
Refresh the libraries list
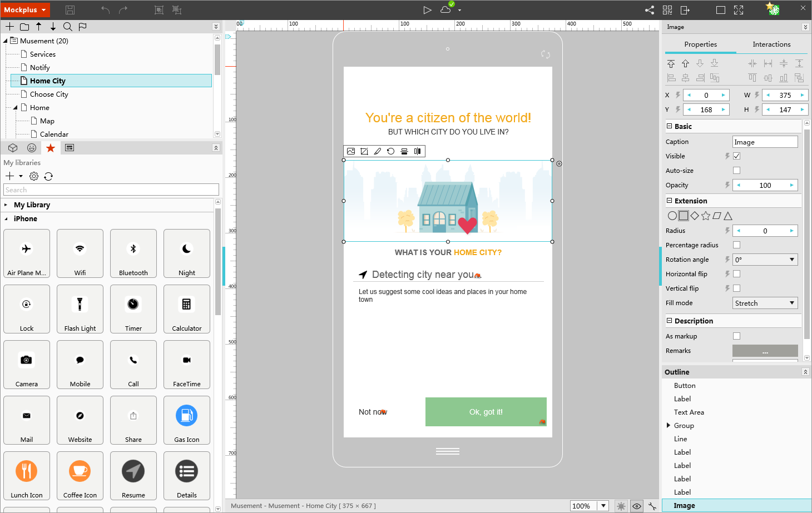(x=48, y=176)
